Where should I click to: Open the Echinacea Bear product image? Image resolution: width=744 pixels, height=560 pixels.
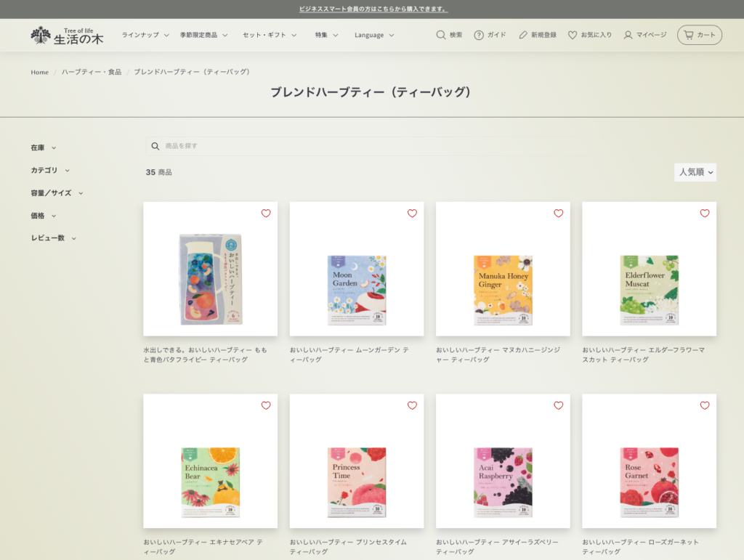pyautogui.click(x=210, y=461)
